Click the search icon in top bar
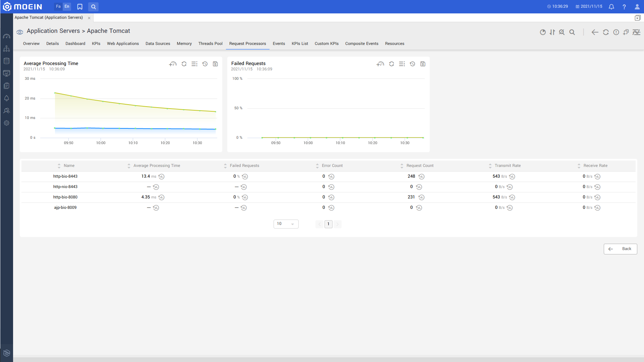Screen dimensions: 644x362 click(94, 7)
